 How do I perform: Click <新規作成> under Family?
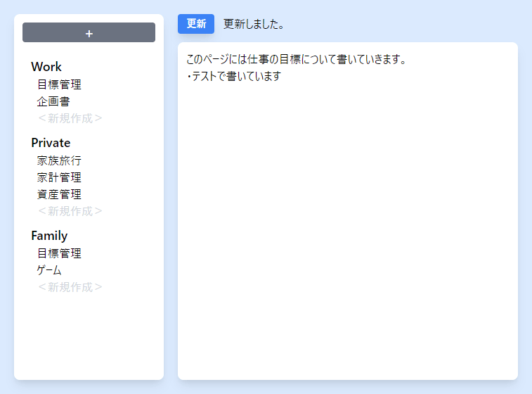[70, 287]
